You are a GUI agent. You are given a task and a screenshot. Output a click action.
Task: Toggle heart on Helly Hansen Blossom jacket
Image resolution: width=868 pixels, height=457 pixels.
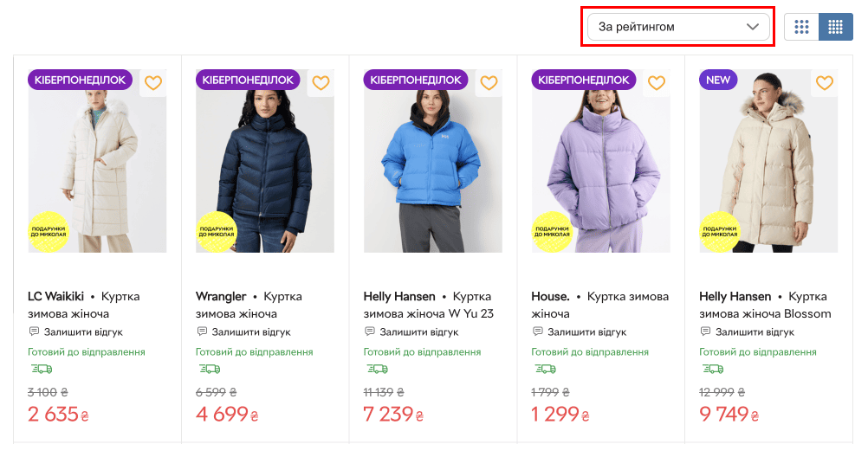pyautogui.click(x=824, y=83)
